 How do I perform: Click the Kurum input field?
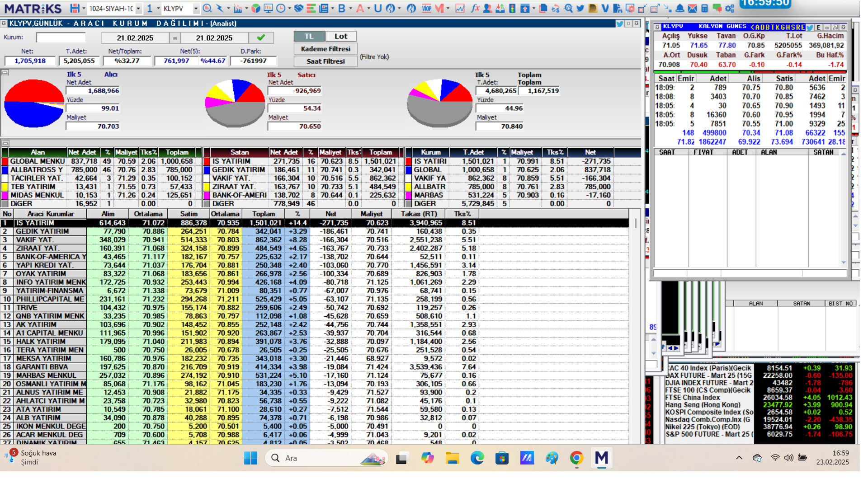coord(61,38)
